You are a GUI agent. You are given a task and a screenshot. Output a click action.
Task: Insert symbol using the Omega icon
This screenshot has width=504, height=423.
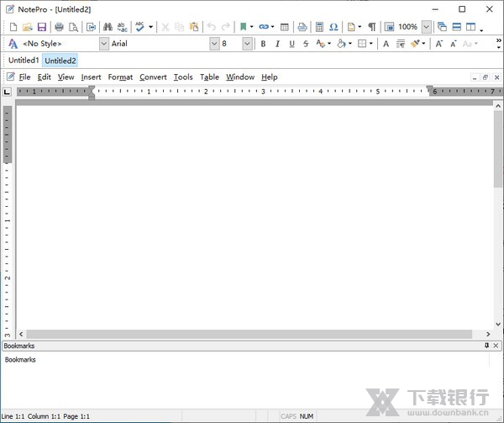click(x=333, y=27)
